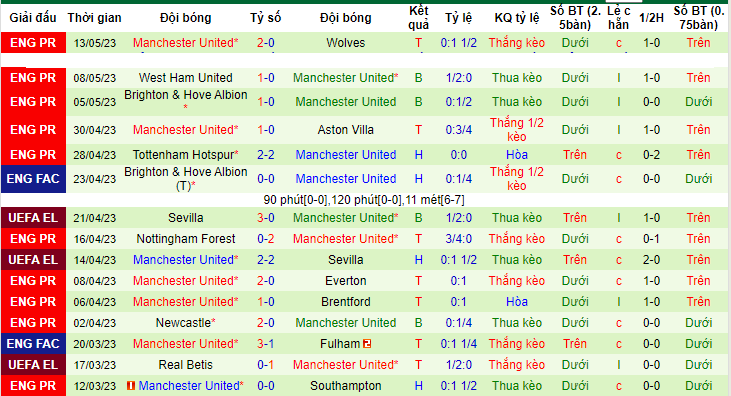Open the Wolves team link
The height and width of the screenshot is (396, 731).
(345, 43)
